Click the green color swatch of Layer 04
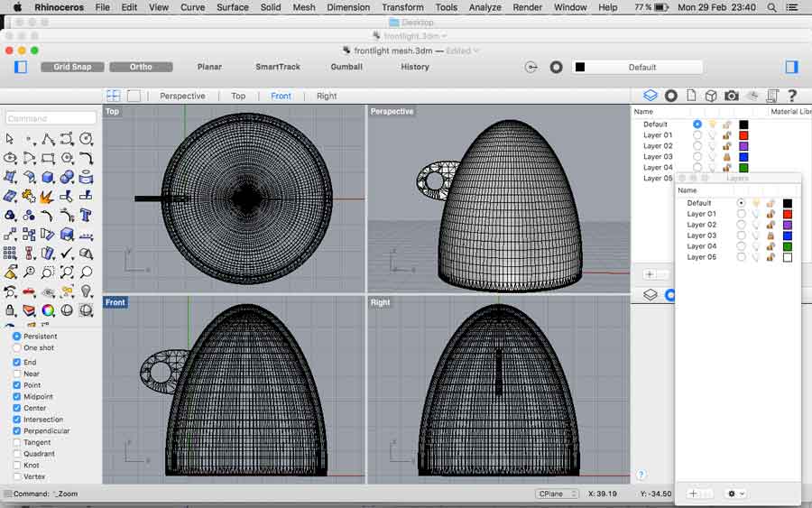This screenshot has height=508, width=812. [743, 168]
